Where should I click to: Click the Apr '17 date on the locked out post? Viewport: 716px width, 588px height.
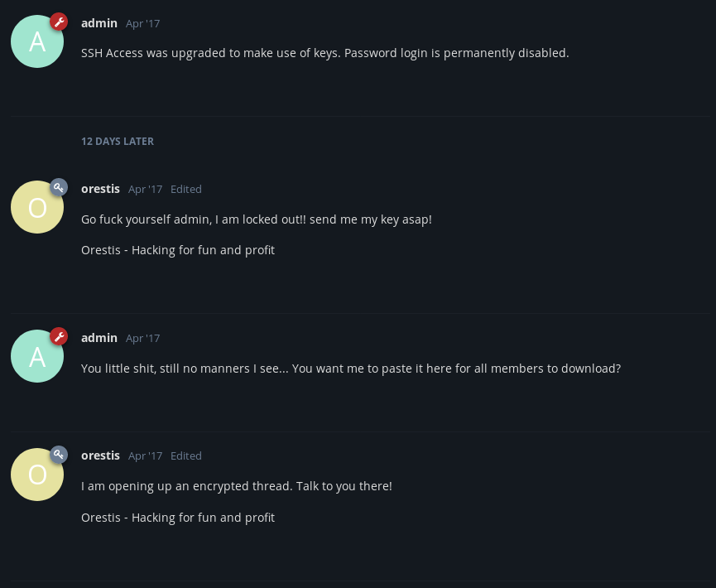[x=145, y=190]
